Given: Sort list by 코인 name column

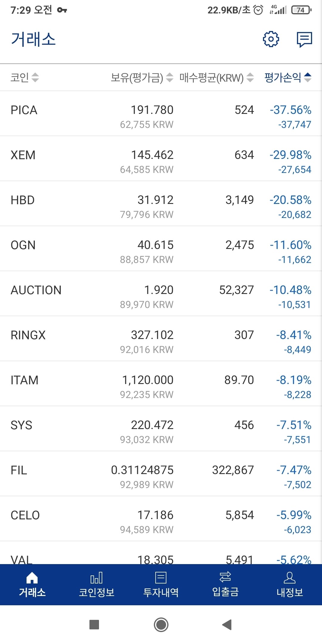Looking at the screenshot, I should click(x=24, y=78).
